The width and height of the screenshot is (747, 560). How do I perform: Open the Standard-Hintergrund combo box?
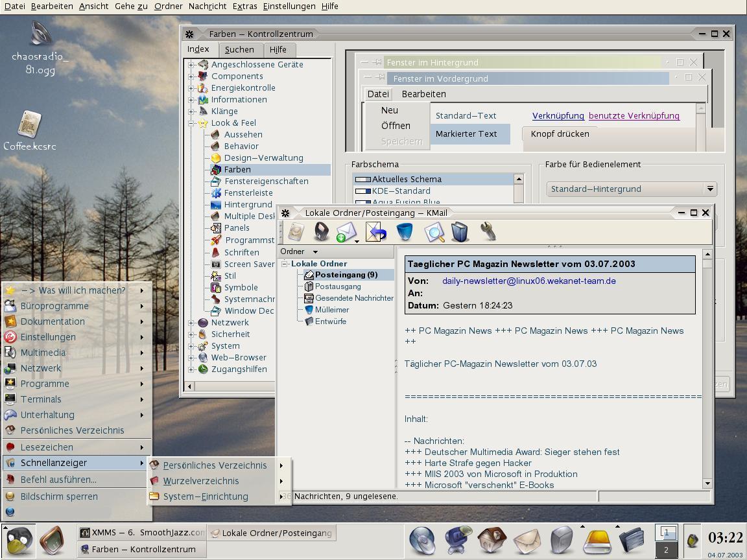632,189
